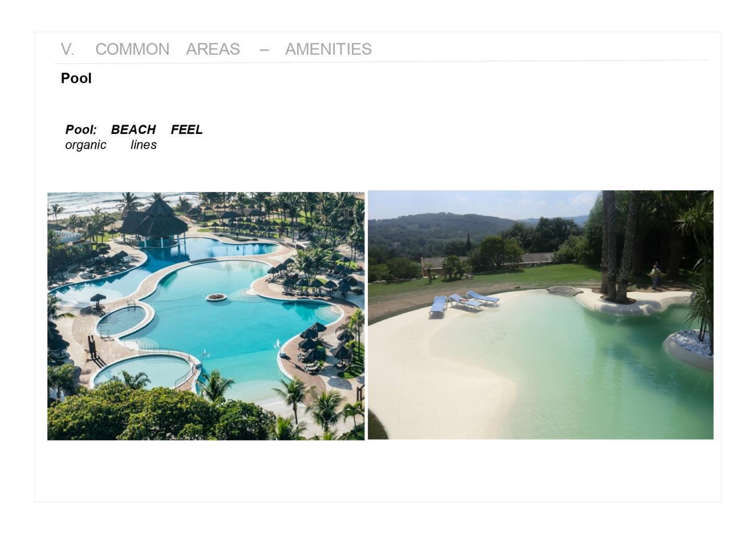756x534 pixels.
Task: Click the word 'AMENITIES' in the header
Action: 328,49
